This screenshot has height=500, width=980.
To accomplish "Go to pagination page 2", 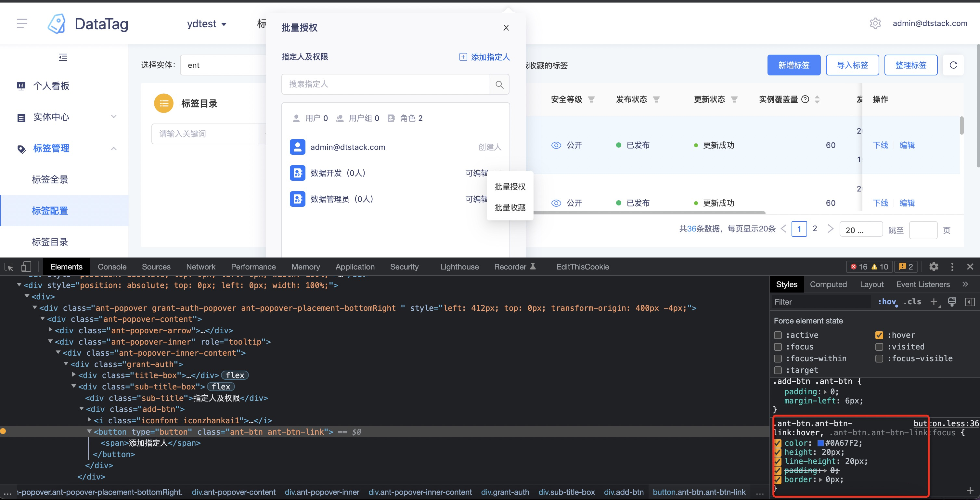I will (815, 229).
